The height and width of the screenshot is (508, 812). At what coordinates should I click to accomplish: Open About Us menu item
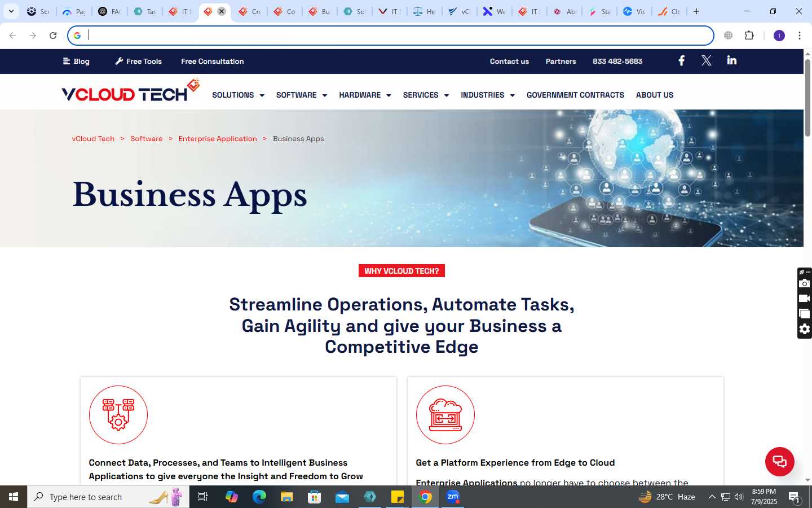(x=655, y=95)
